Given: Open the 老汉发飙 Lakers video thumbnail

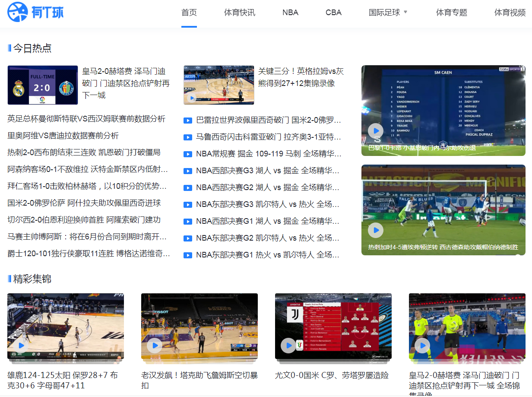Looking at the screenshot, I should [x=199, y=326].
